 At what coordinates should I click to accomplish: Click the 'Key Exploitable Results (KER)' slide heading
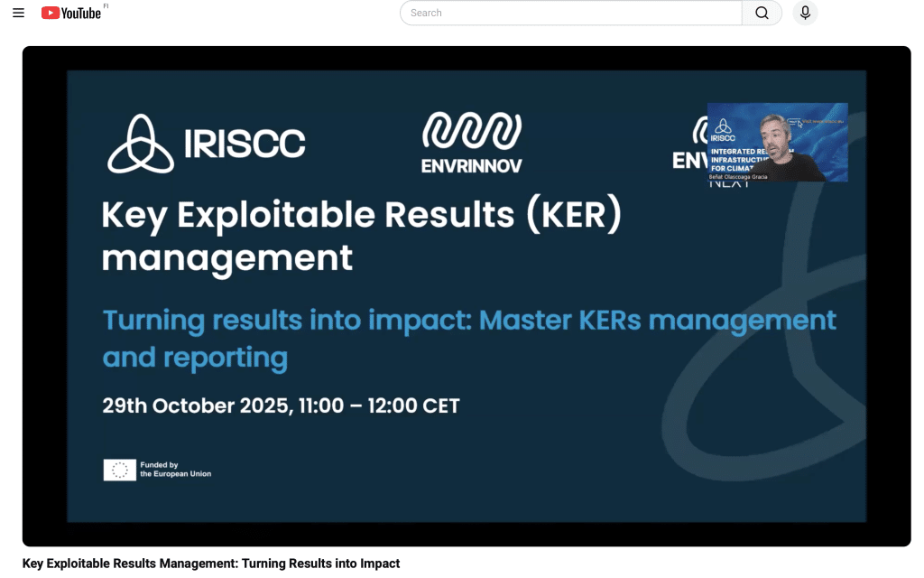coord(361,216)
